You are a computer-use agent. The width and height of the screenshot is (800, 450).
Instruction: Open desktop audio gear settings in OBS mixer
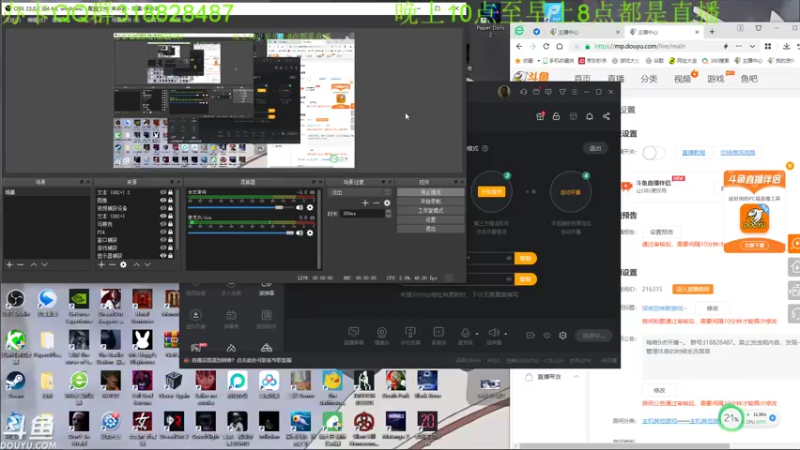310,208
